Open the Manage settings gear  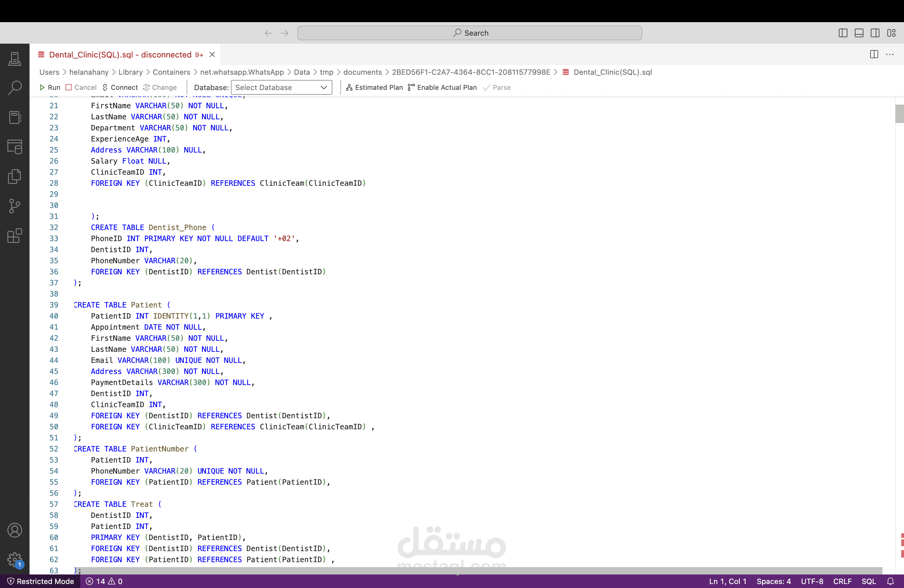tap(14, 559)
